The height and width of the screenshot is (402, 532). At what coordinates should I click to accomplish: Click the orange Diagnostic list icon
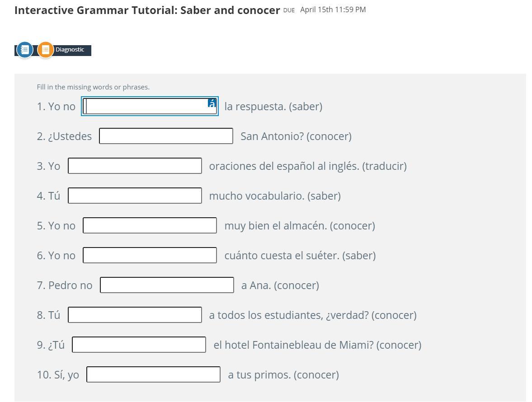[45, 50]
